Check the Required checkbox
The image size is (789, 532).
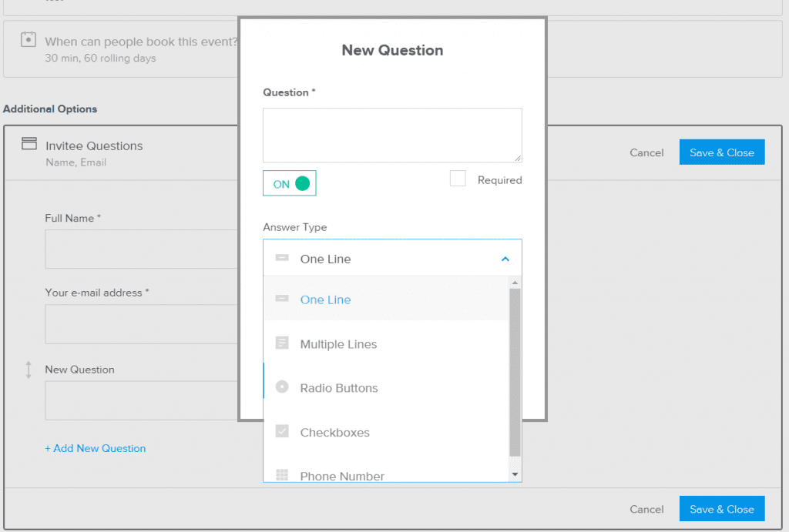pos(458,179)
